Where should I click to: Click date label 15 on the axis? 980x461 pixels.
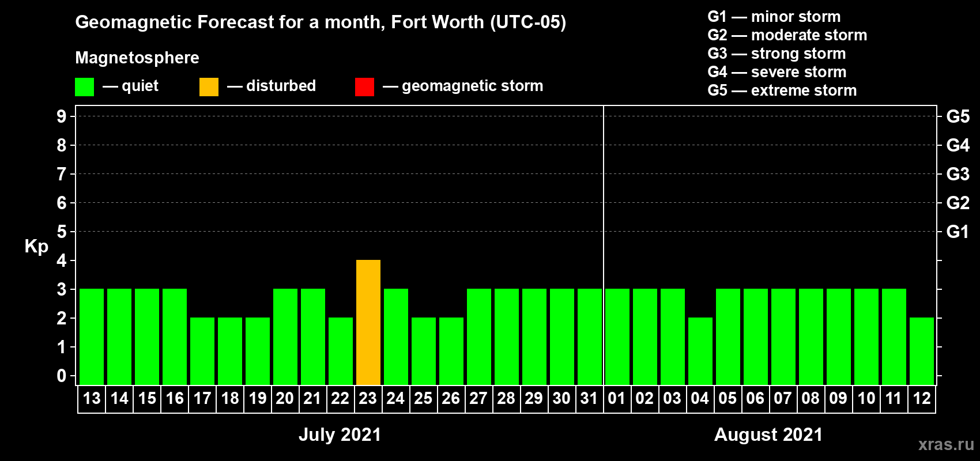click(147, 399)
